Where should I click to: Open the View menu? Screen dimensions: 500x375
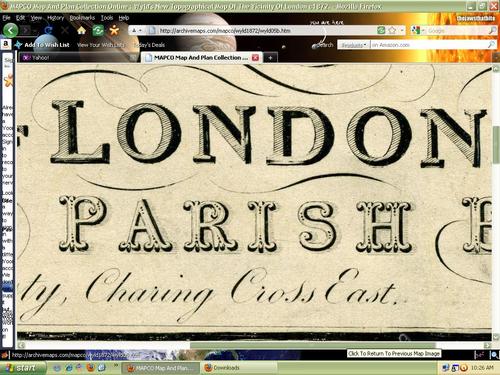[x=36, y=18]
